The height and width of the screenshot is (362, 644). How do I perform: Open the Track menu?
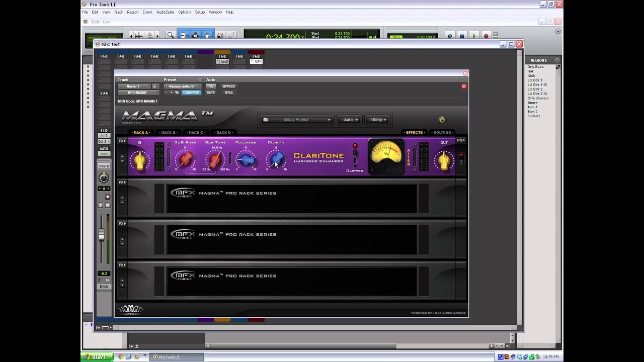[x=118, y=12]
